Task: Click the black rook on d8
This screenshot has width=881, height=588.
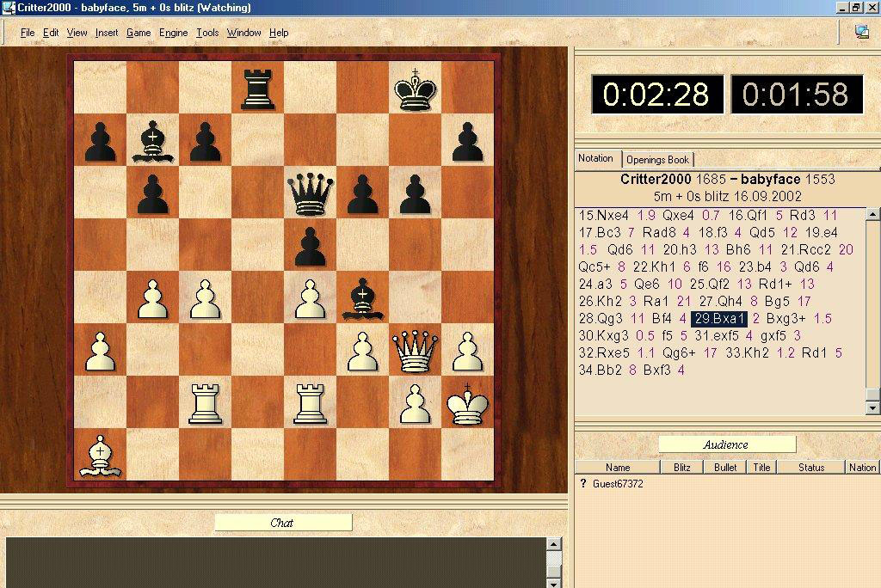Action: [256, 89]
